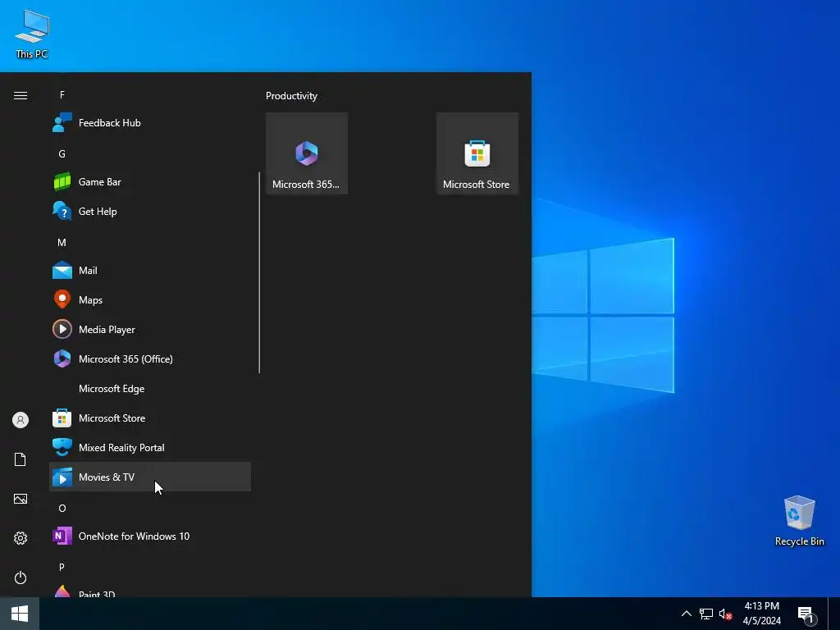Open the clock showing 4:13 PM
This screenshot has height=630, width=840.
tap(762, 614)
